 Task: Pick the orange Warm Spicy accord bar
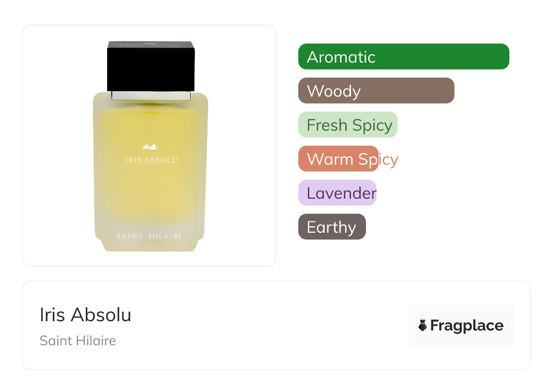tap(338, 159)
